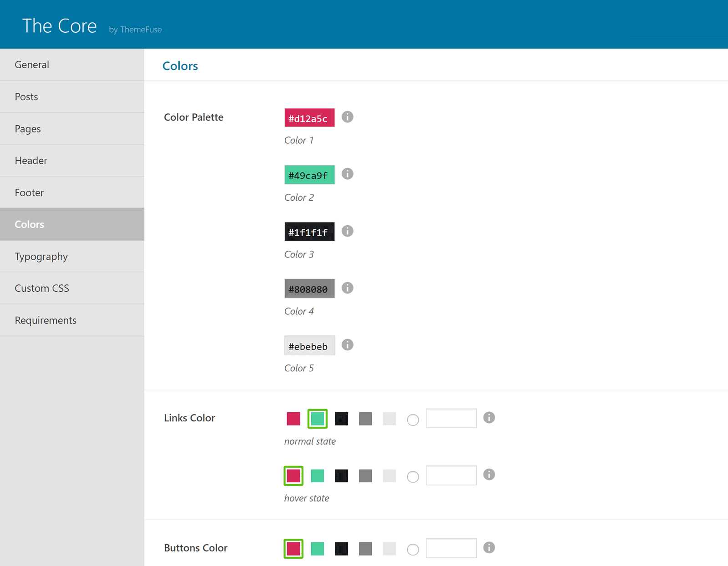Open the #1f1f1f color picker
The width and height of the screenshot is (728, 566).
coord(309,232)
